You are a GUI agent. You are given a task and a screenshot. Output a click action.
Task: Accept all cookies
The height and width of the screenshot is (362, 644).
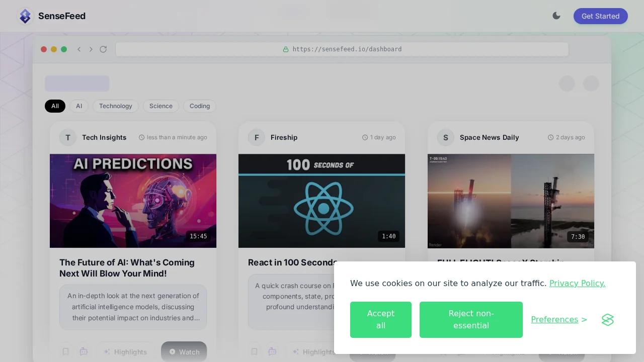click(x=381, y=320)
